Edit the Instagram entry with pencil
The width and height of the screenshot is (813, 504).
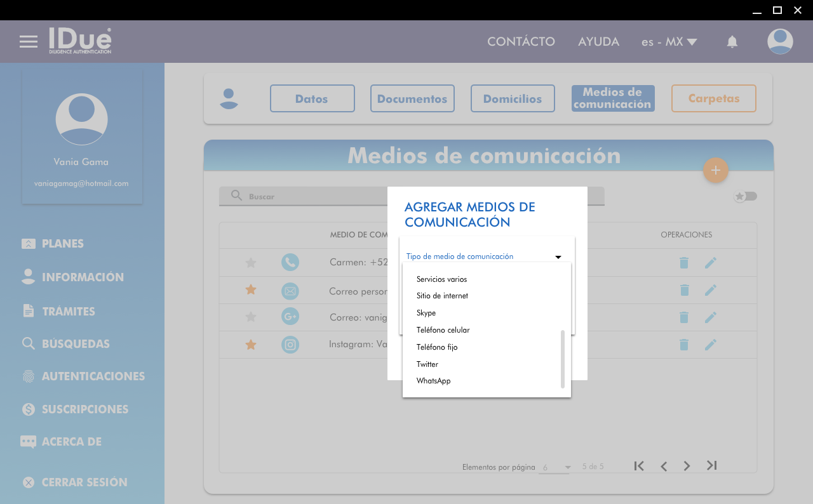pos(710,345)
